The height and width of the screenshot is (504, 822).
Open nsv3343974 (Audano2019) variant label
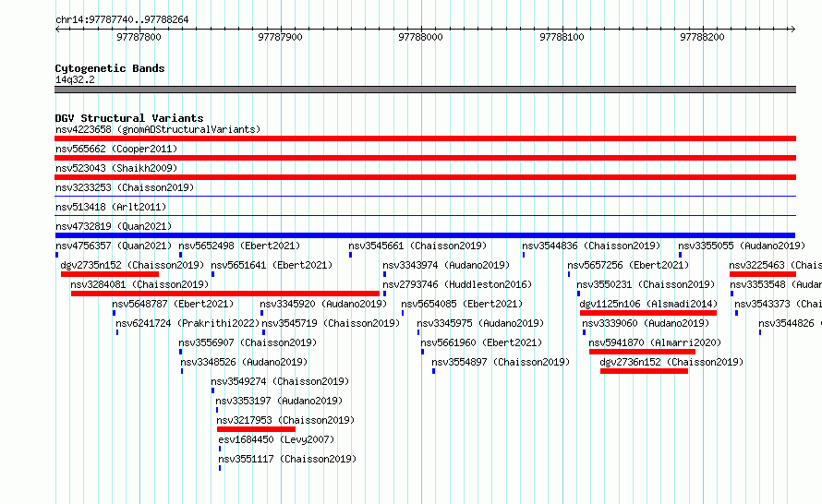click(x=446, y=265)
